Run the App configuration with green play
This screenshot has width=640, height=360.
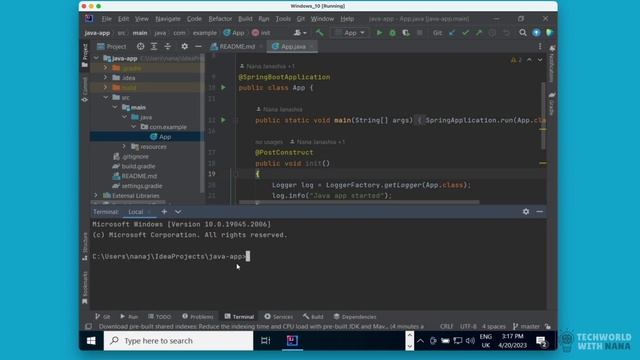coord(379,33)
